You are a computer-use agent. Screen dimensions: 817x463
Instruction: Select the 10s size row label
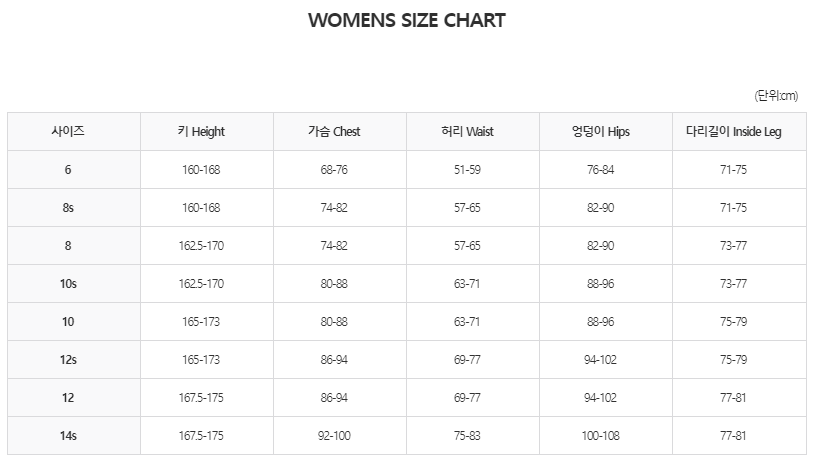(x=68, y=284)
